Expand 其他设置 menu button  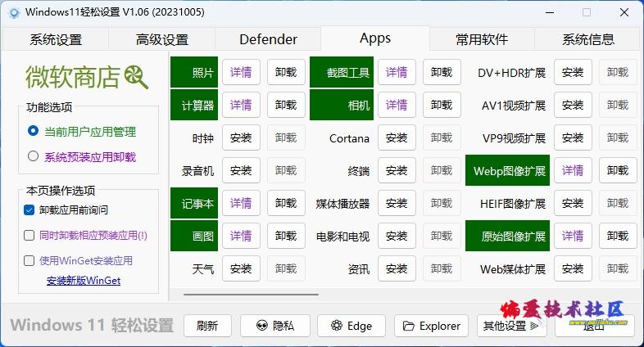pyautogui.click(x=512, y=326)
